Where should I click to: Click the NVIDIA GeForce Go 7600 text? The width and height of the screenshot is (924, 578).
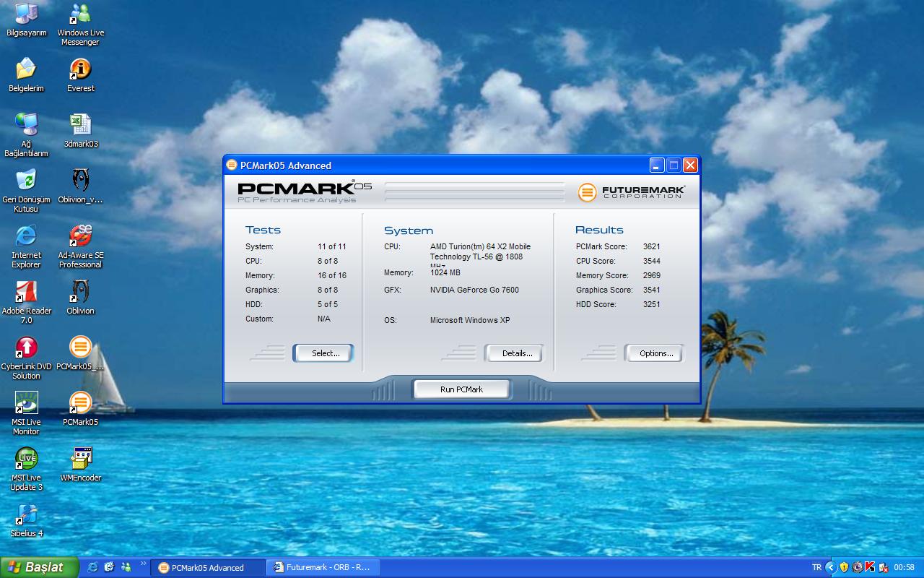click(x=474, y=290)
